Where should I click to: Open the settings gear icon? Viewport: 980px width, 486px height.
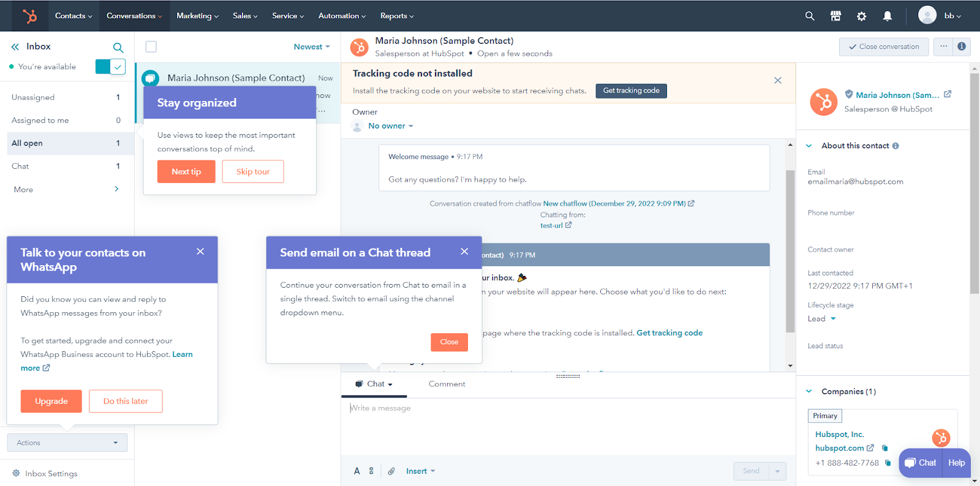click(x=862, y=16)
